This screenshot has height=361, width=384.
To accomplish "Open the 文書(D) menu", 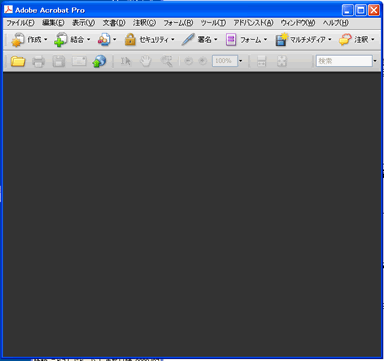I will click(114, 23).
